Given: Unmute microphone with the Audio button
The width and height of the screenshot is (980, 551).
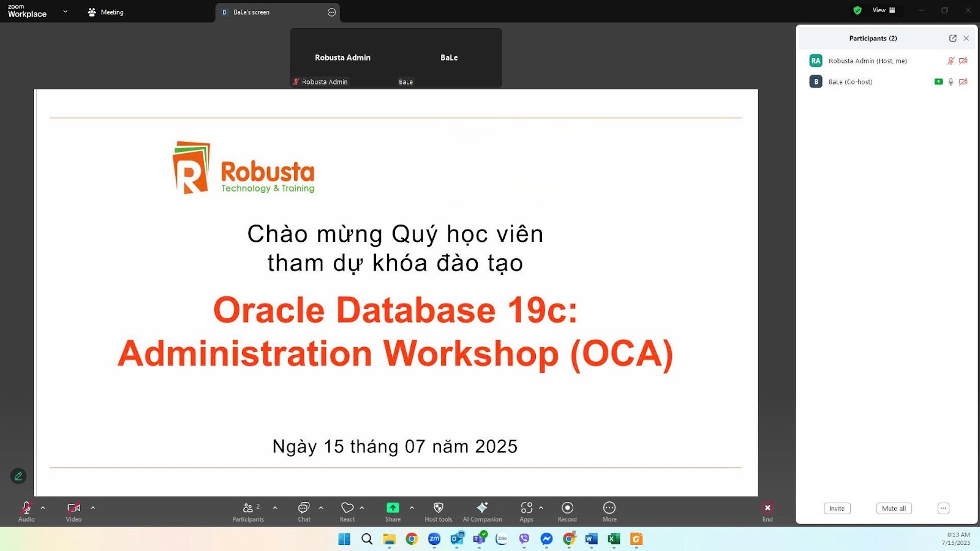Looking at the screenshot, I should (x=26, y=511).
